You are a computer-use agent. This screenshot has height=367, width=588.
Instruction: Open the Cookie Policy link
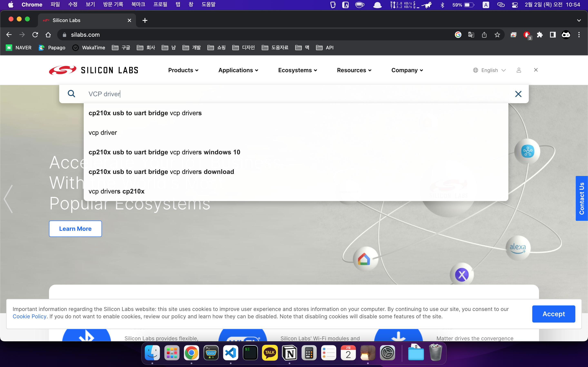tap(29, 316)
